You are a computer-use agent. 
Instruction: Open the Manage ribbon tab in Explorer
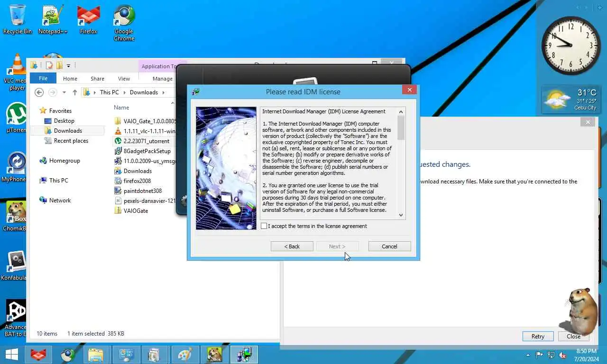click(x=163, y=79)
